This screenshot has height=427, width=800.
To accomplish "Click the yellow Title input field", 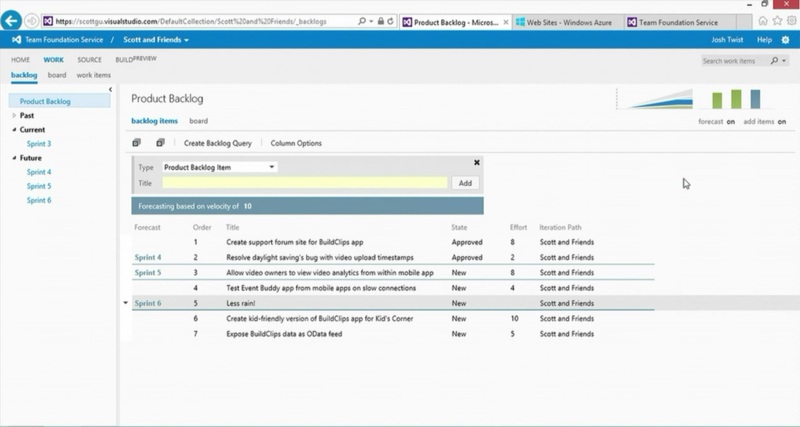I will (x=305, y=183).
